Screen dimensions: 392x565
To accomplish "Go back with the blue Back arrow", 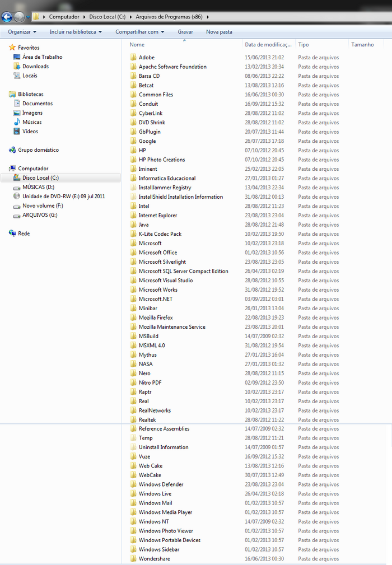I will point(7,17).
